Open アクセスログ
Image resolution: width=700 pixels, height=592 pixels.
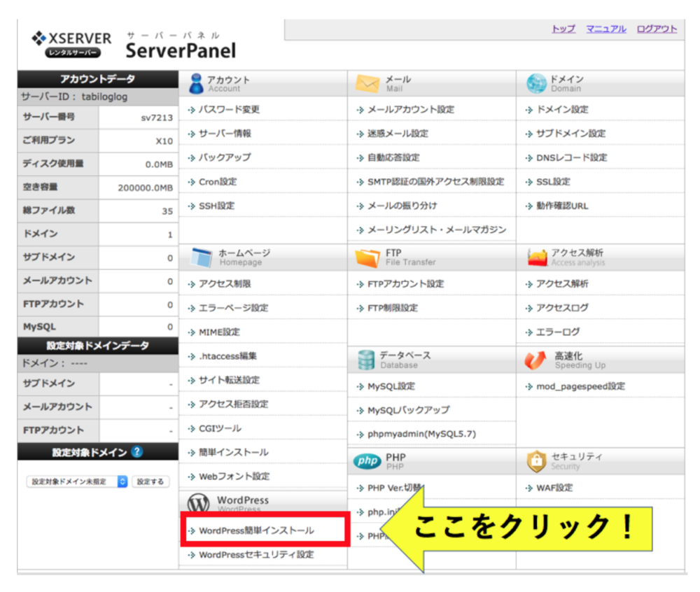click(x=562, y=308)
